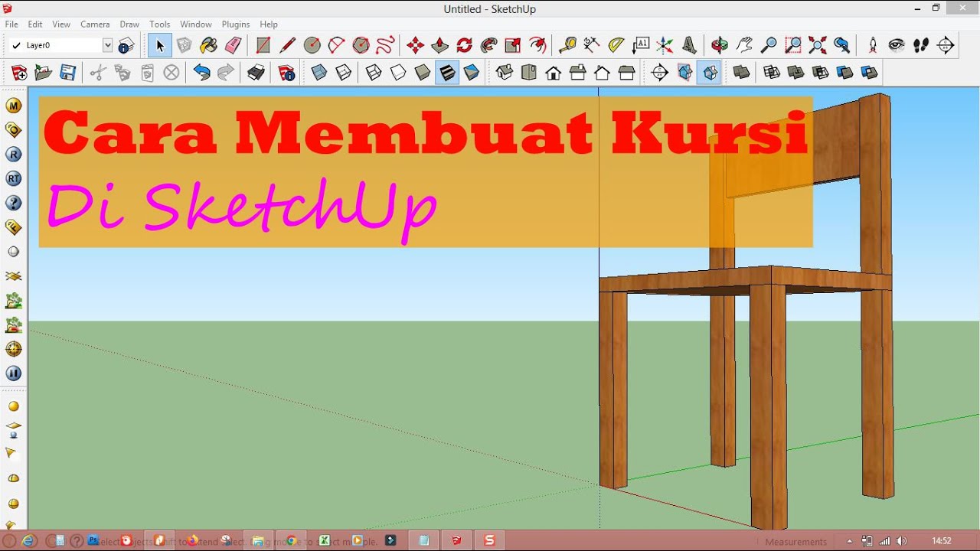Select the Position Camera tool
980x551 pixels.
pyautogui.click(x=872, y=45)
